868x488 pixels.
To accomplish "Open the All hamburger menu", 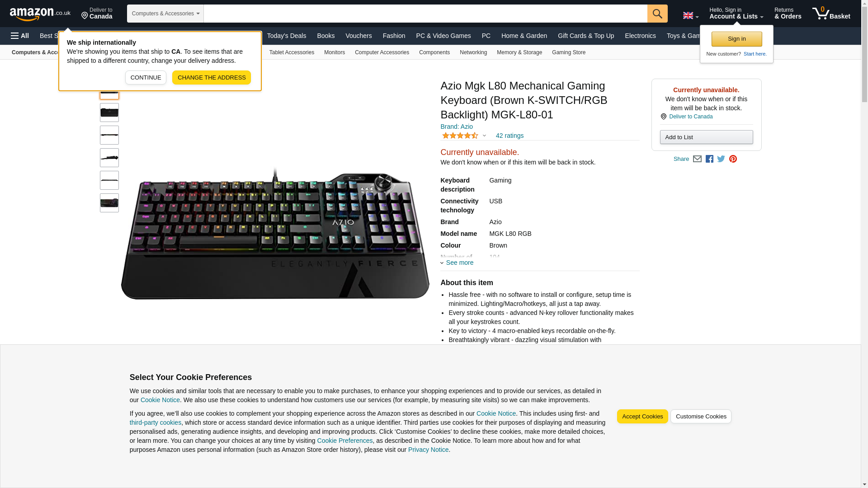I will pyautogui.click(x=20, y=36).
